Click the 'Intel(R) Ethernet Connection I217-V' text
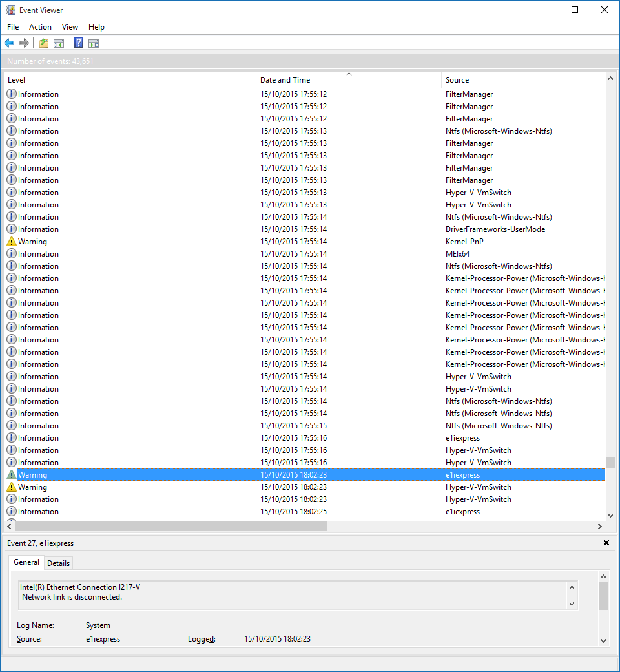 pos(80,587)
